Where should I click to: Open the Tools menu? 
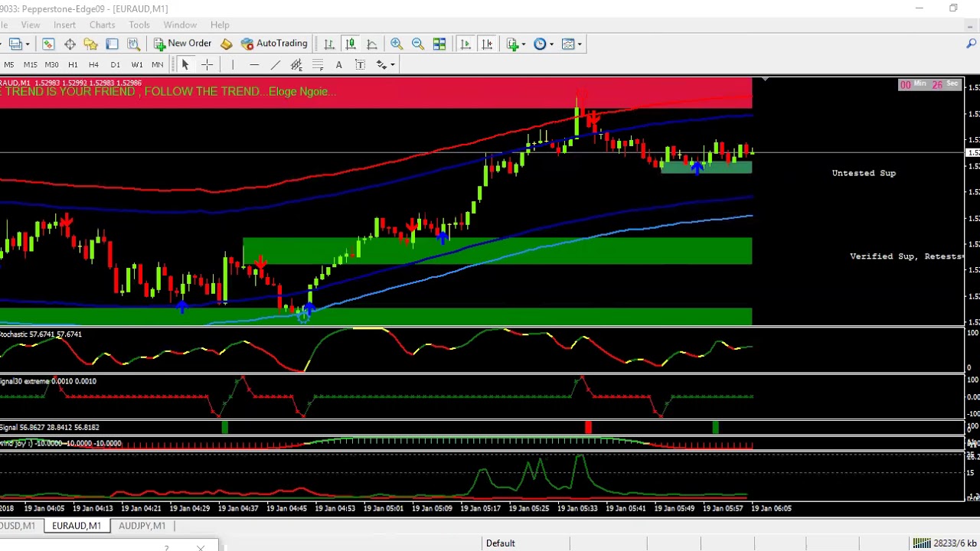tap(139, 25)
